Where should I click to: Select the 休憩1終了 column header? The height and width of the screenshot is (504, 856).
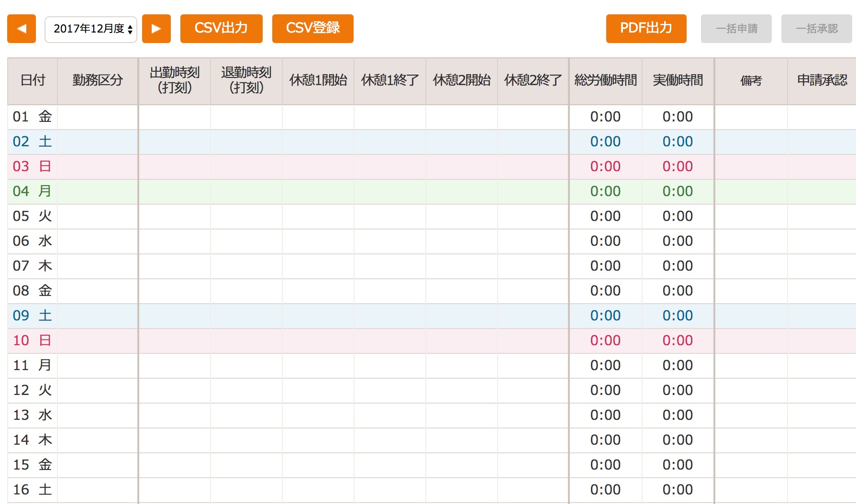tap(390, 81)
